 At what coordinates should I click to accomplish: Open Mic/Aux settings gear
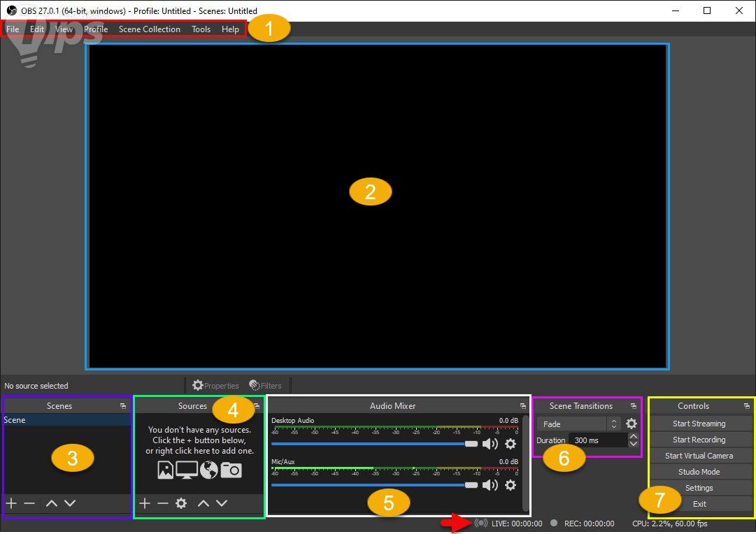(x=511, y=485)
